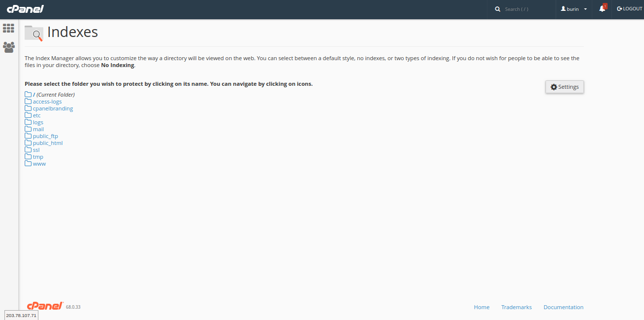Click the cPanel logo in header

coord(25,9)
